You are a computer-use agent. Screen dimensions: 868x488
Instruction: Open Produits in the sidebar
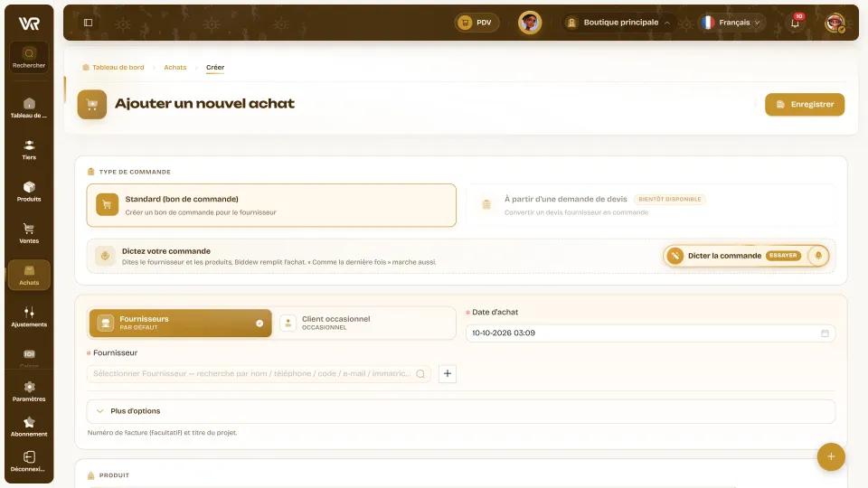point(29,192)
